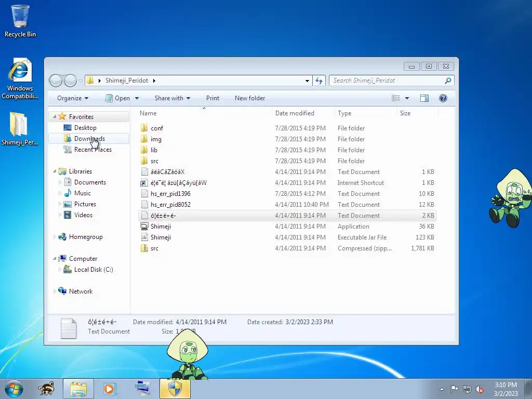Open the Share with dropdown
532x399 pixels.
click(172, 98)
